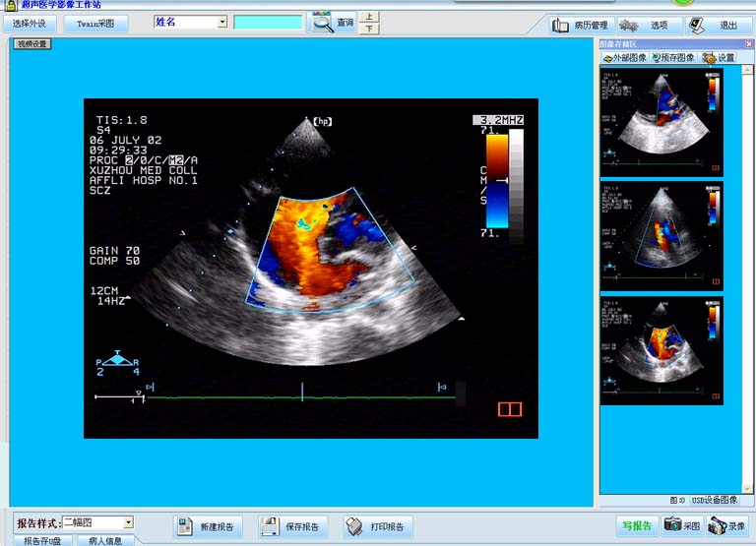Click the 退出 exit button

click(718, 25)
